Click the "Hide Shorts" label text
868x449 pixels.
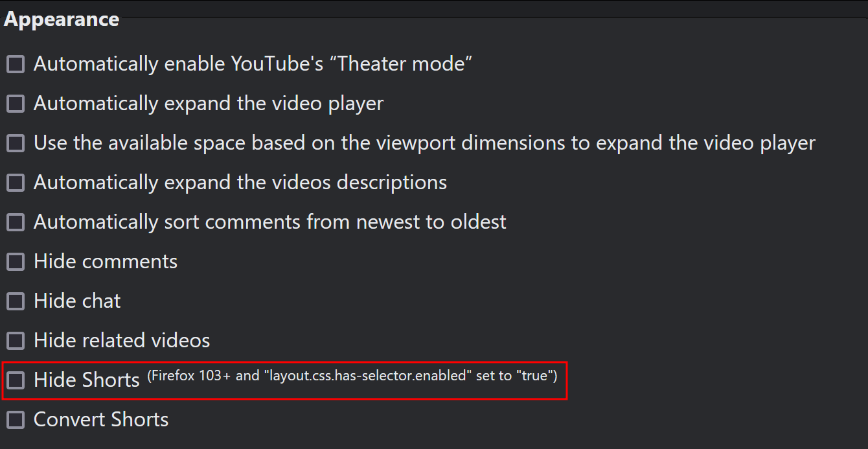pos(86,380)
